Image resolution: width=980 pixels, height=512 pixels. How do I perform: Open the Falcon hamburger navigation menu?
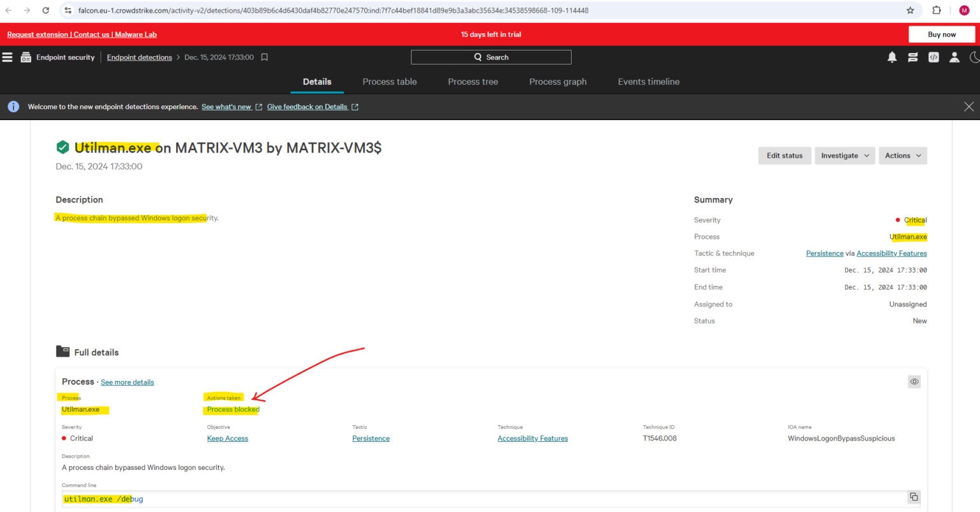(x=7, y=57)
